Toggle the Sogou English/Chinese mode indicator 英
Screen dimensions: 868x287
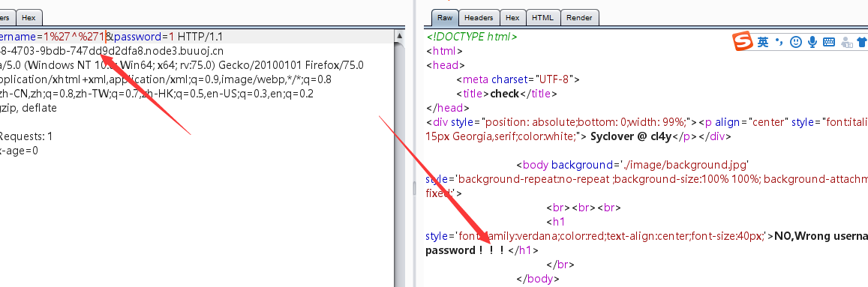click(763, 42)
